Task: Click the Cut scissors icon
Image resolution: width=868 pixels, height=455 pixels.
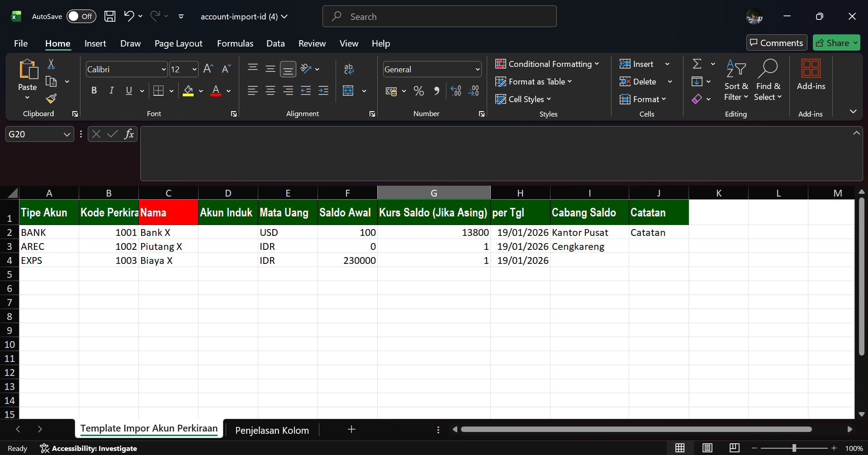Action: click(x=51, y=64)
